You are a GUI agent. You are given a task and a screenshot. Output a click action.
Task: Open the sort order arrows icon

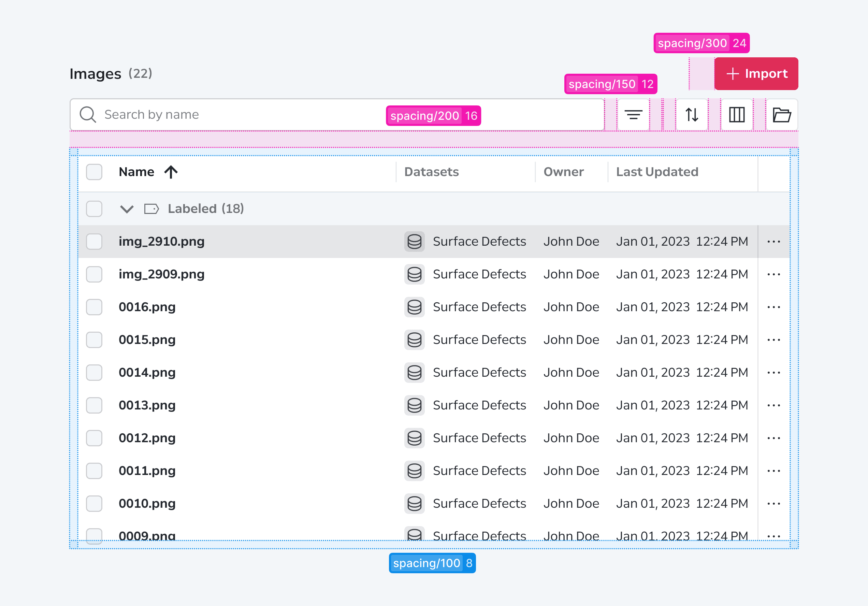[692, 115]
